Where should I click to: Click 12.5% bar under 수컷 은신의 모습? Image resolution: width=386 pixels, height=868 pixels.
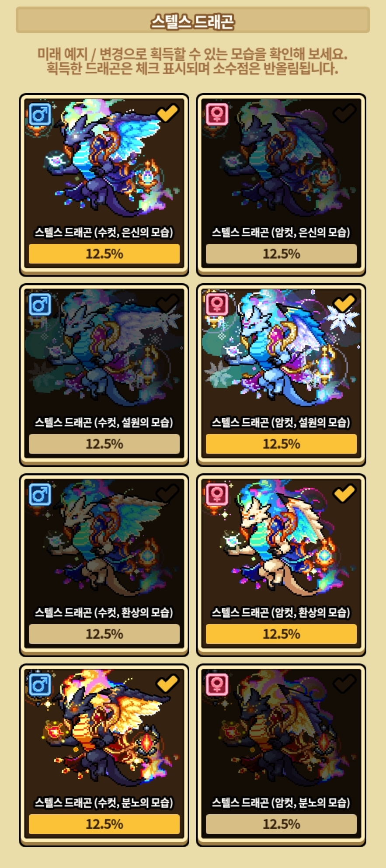(104, 253)
